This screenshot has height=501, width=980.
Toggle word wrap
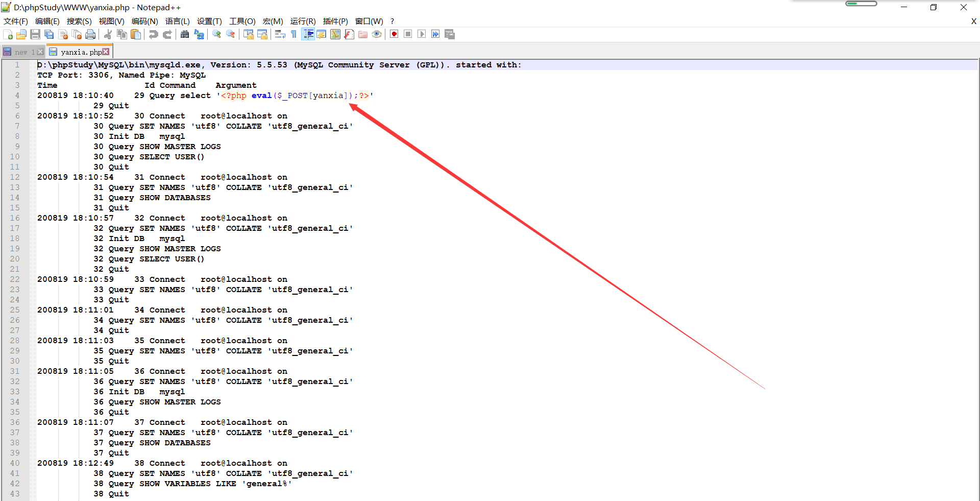coord(280,34)
